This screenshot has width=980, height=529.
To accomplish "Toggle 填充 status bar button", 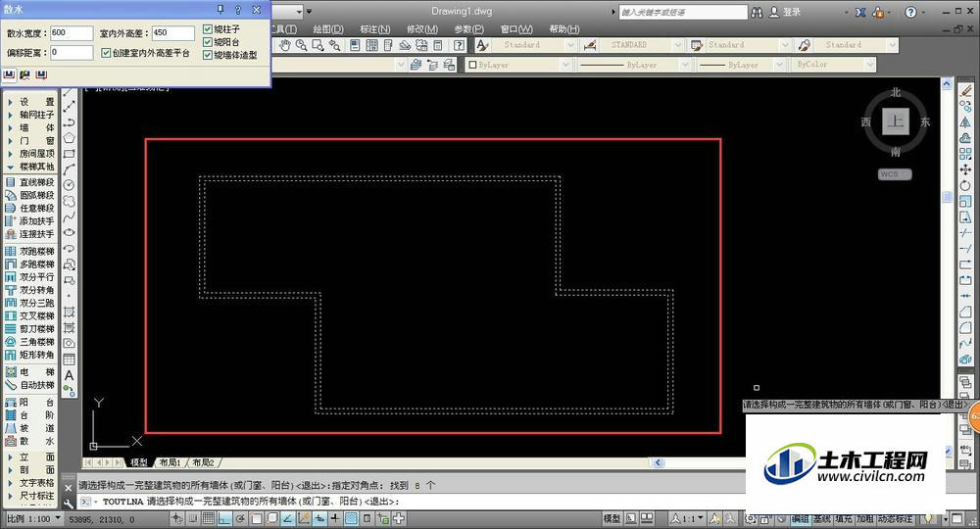I will 844,519.
